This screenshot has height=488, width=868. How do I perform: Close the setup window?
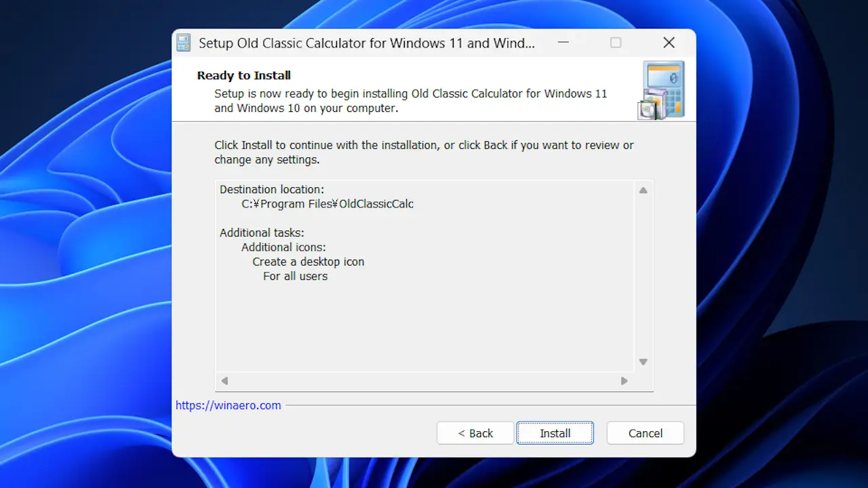(x=669, y=43)
